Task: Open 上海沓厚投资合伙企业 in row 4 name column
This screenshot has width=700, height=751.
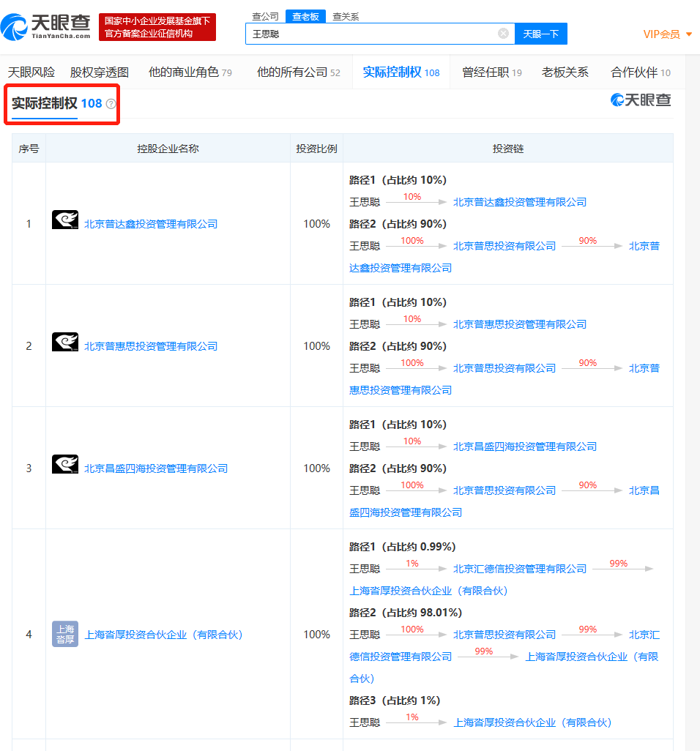Action: [x=164, y=635]
